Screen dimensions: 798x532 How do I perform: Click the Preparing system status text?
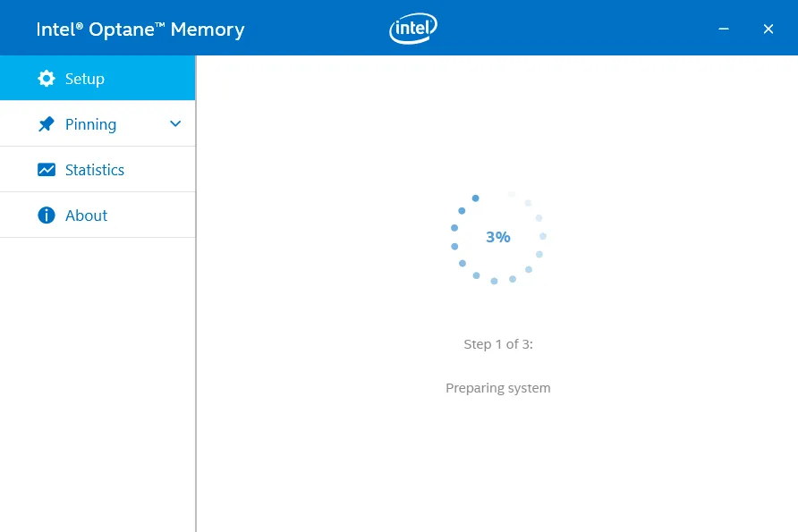[498, 387]
